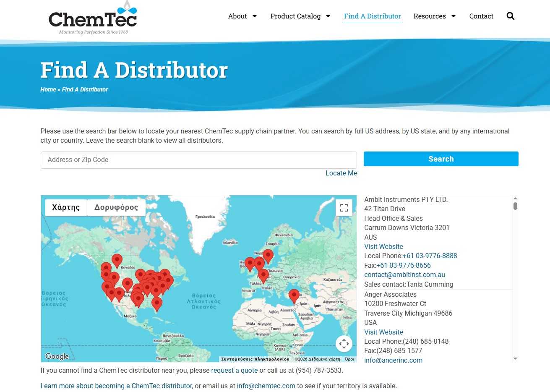Screen dimensions: 550x392
Task: Click Sales contact:Tania Cumming text
Action: click(409, 285)
